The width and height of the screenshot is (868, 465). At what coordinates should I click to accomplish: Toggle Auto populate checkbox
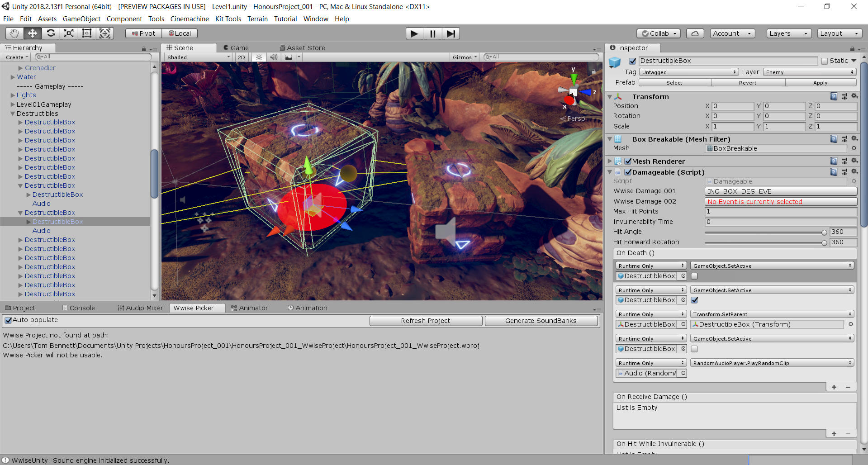tap(8, 320)
